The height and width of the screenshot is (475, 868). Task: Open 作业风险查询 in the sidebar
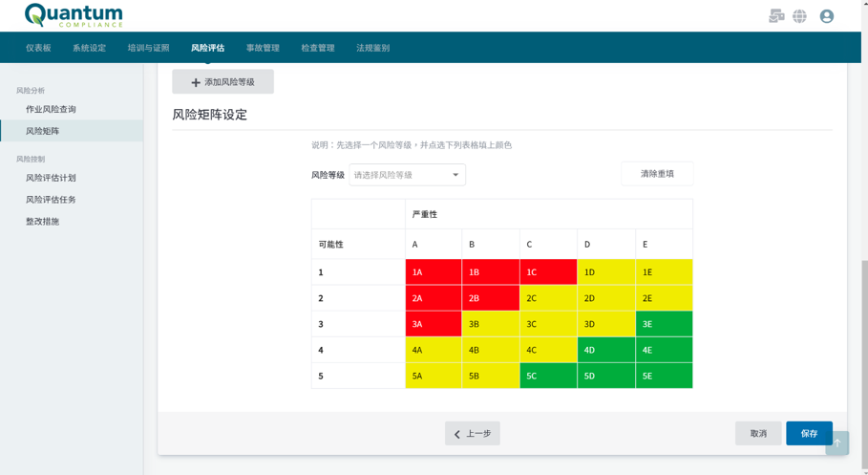(x=51, y=109)
